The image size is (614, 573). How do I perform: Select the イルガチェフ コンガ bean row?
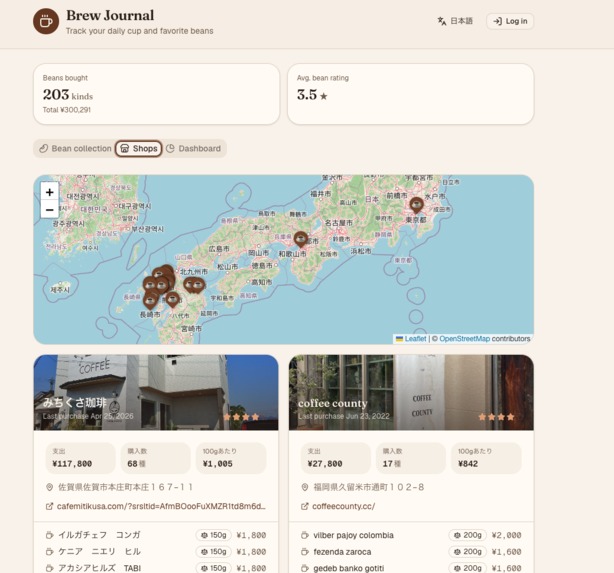point(156,535)
